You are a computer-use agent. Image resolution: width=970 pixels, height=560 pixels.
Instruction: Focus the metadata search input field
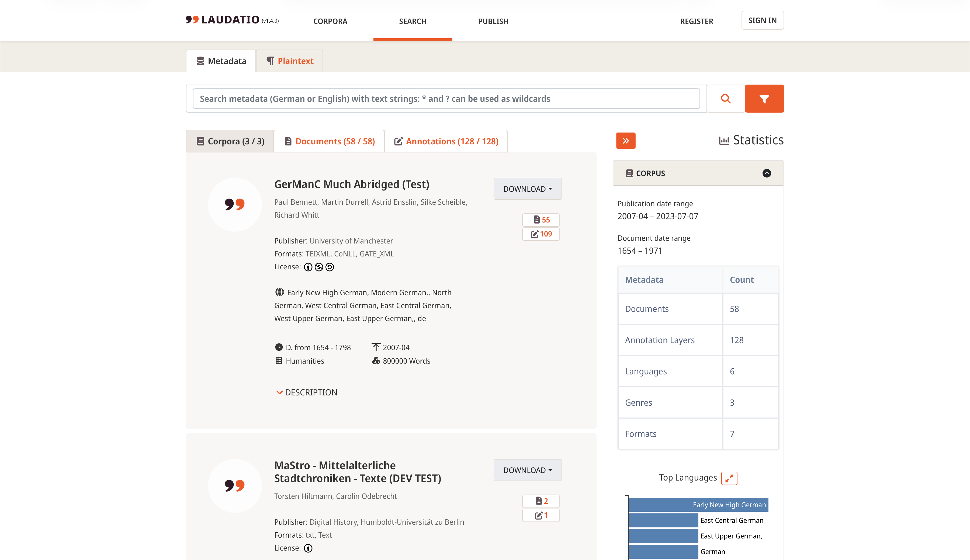pos(446,99)
